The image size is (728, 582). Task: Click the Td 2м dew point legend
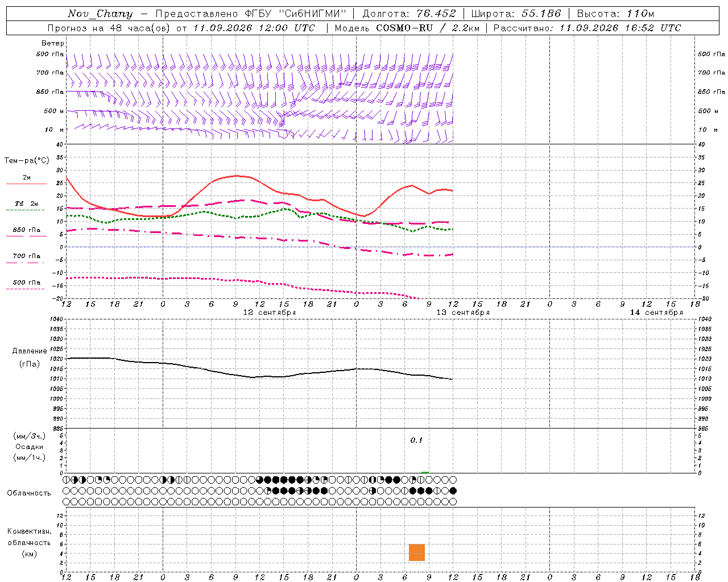pos(26,204)
